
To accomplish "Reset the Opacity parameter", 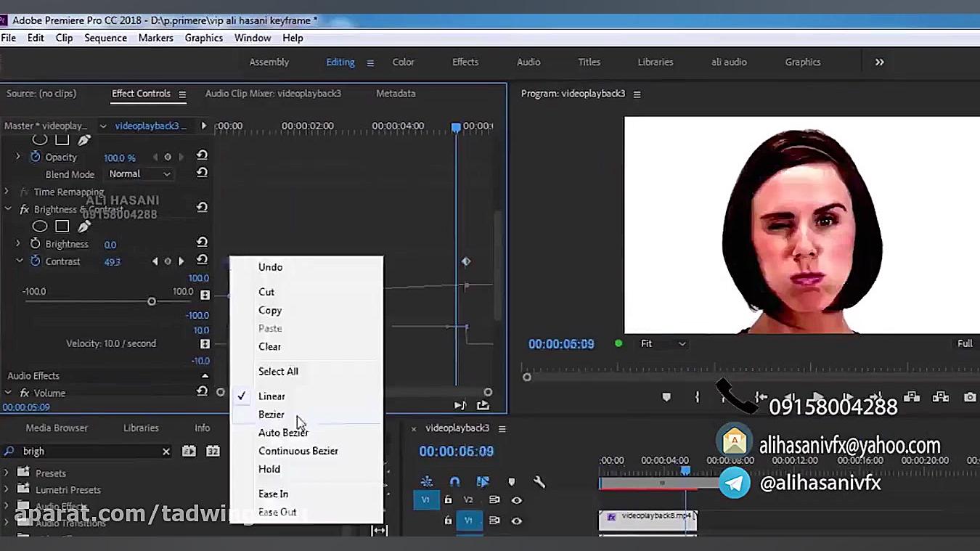I will (x=202, y=155).
